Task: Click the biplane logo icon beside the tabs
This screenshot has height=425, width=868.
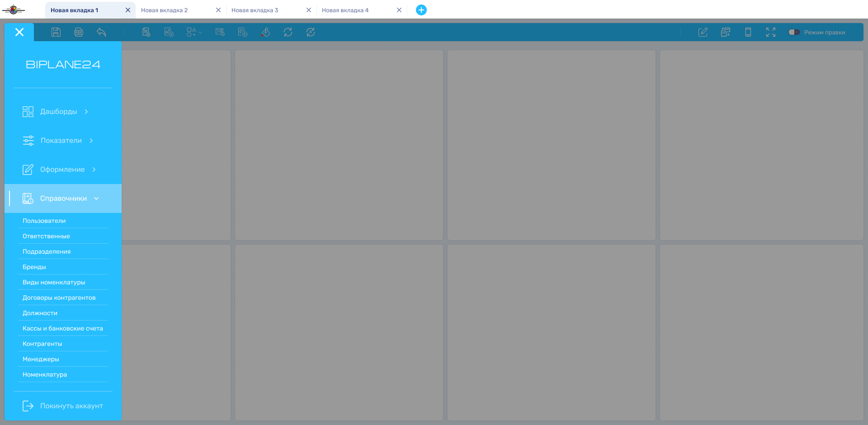Action: pos(14,9)
